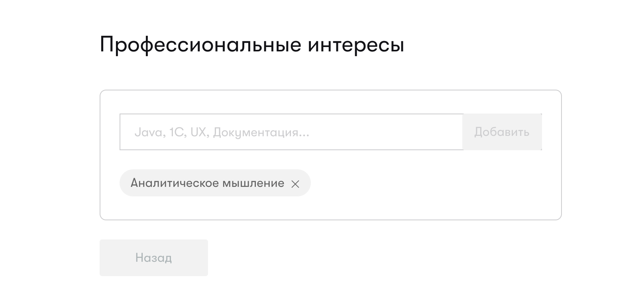Go back using the "Назад" button

(x=153, y=257)
